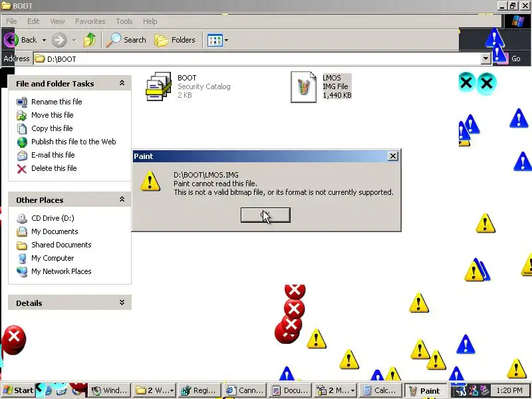The image size is (532, 399).
Task: Select the LMOS IMG file icon
Action: (x=303, y=87)
